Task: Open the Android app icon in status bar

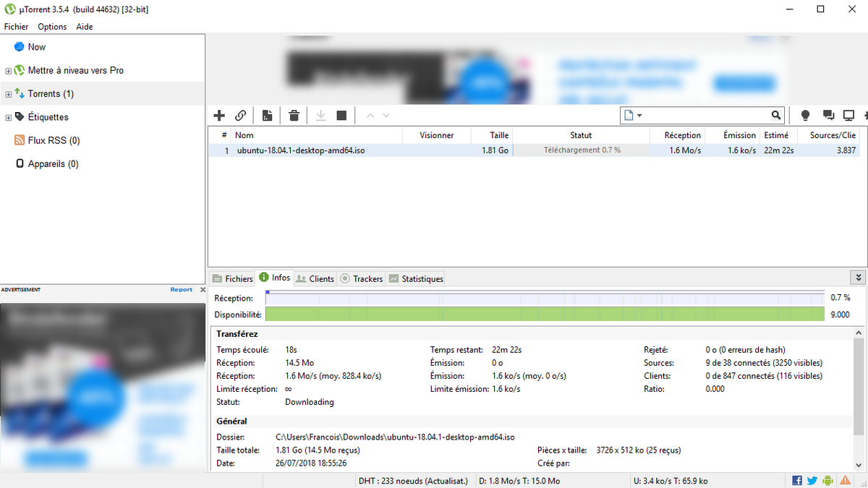Action: pyautogui.click(x=826, y=480)
